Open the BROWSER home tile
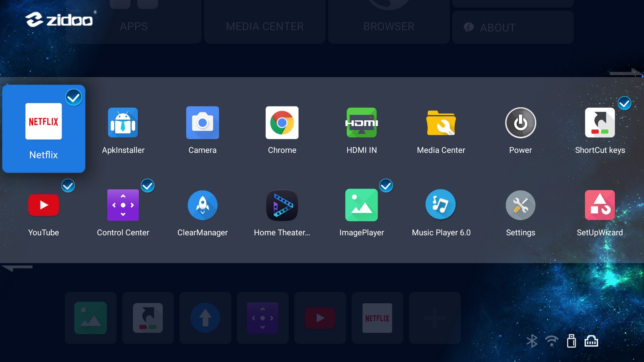 click(x=389, y=22)
